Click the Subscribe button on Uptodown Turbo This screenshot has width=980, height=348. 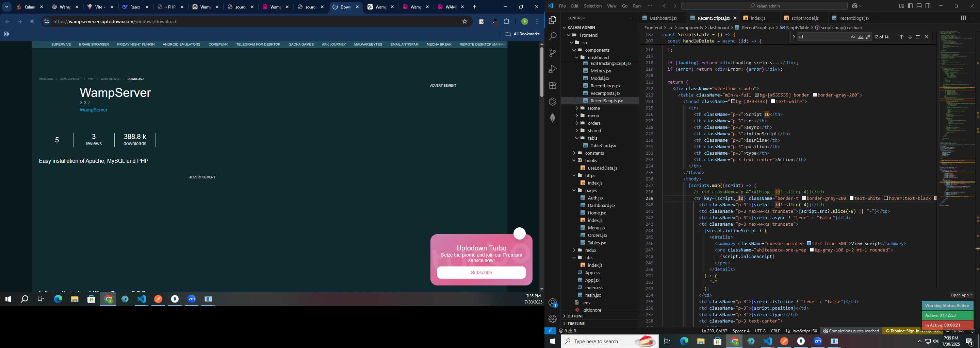(481, 273)
